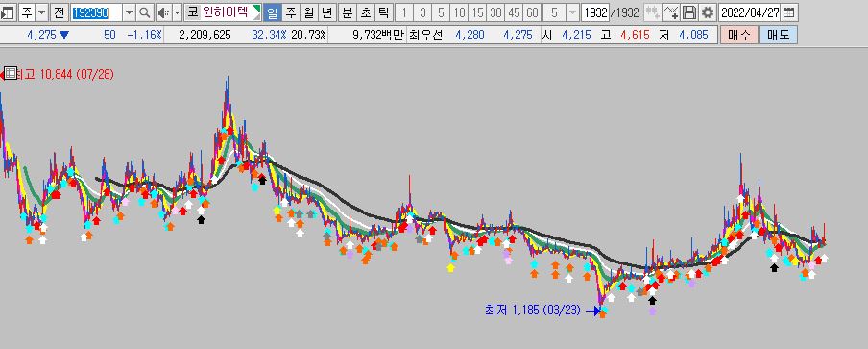Select the 30 interval button
Viewport: 868px width, 349px height.
point(495,12)
